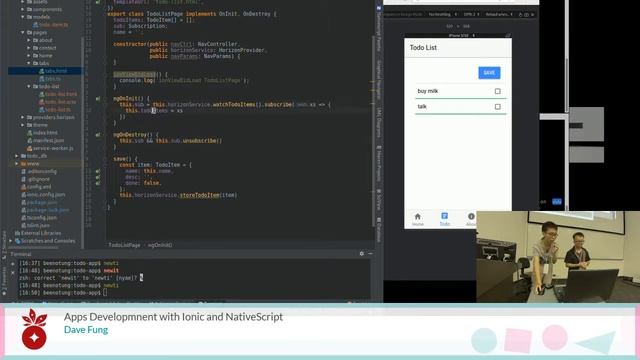Add a new terminal session with plus icon
Viewport: 640px width, 360px height.
pyautogui.click(x=13, y=264)
